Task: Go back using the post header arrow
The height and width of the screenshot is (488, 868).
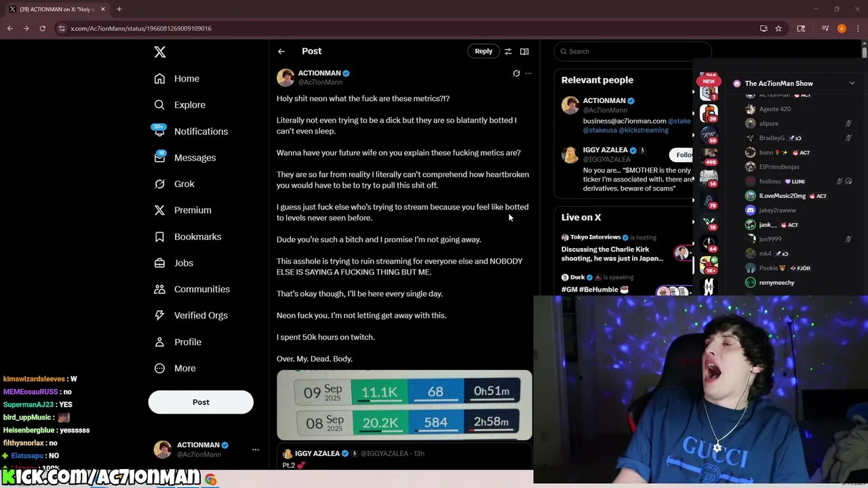Action: pyautogui.click(x=281, y=52)
